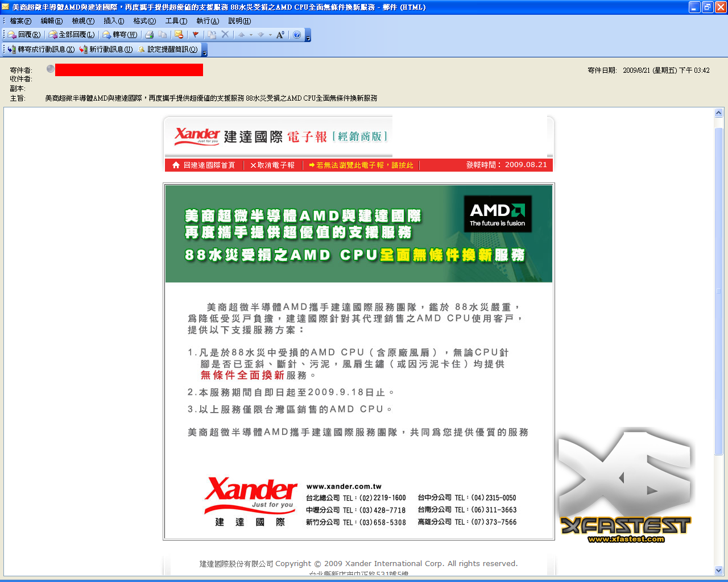Viewport: 728px width, 582px height.
Task: Click the sent date 2009/8/21 text
Action: tap(666, 70)
